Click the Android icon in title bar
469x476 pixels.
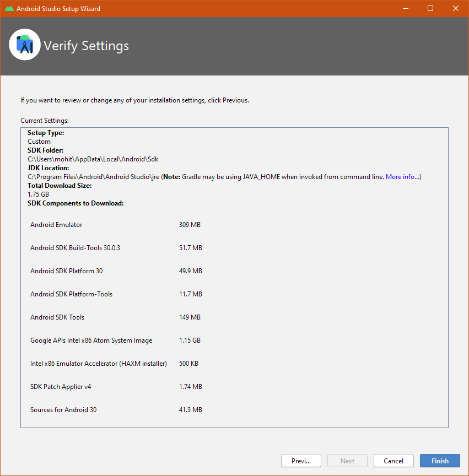click(x=9, y=9)
